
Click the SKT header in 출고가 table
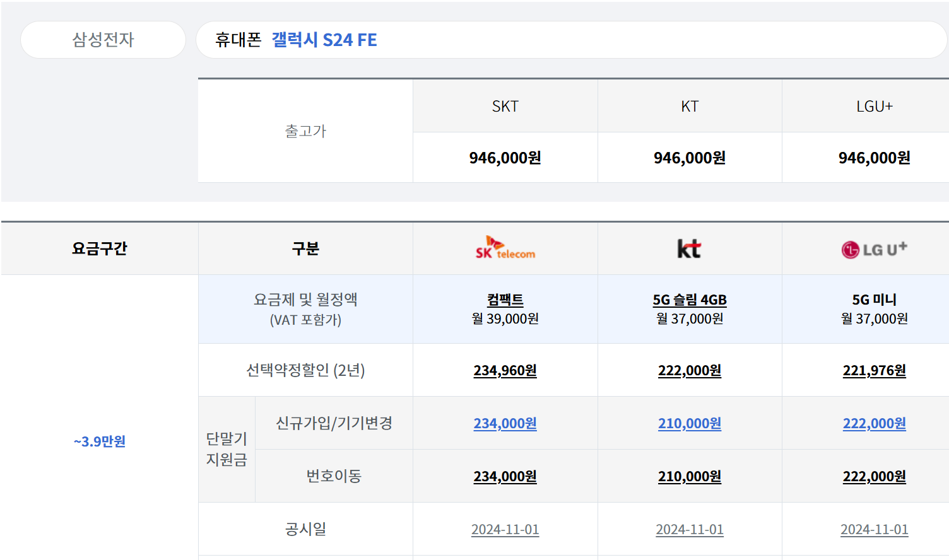[505, 107]
